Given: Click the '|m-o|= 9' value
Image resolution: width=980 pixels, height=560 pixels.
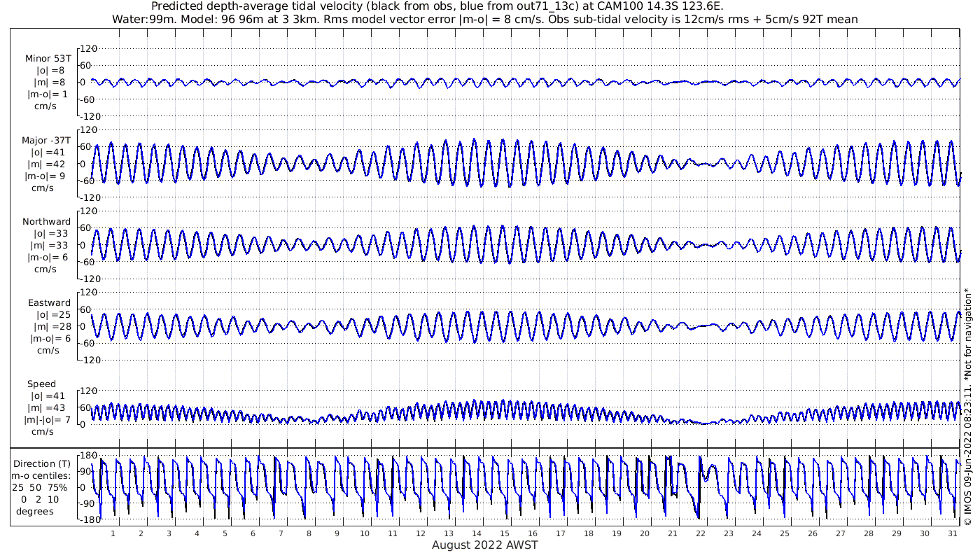Looking at the screenshot, I should click(x=46, y=176).
